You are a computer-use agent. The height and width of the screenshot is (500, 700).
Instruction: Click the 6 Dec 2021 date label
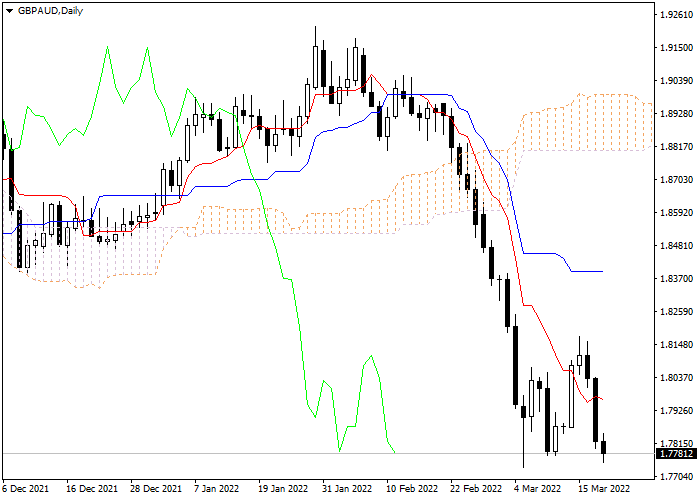[x=25, y=489]
